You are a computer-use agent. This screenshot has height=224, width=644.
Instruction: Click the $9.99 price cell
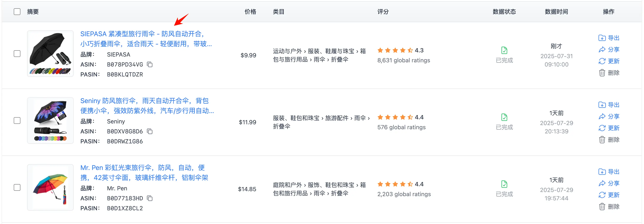(248, 55)
